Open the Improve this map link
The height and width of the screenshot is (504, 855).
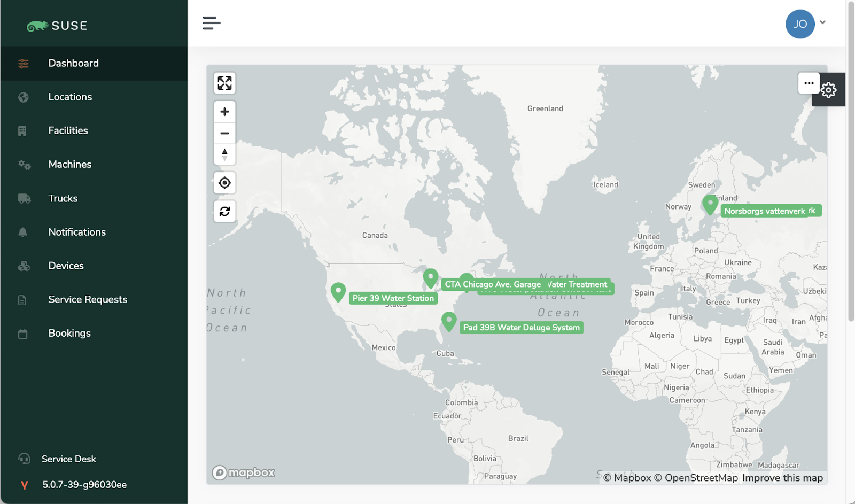coord(782,478)
